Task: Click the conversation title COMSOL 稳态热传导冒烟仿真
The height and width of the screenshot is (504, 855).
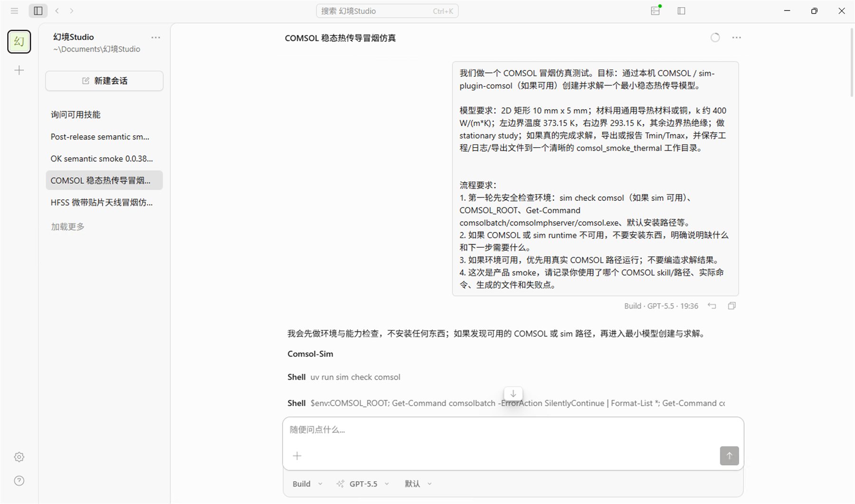Action: (x=340, y=38)
